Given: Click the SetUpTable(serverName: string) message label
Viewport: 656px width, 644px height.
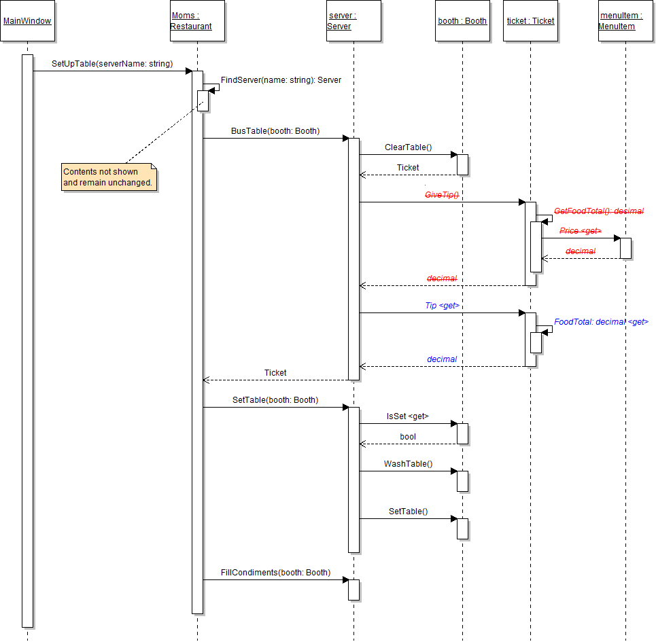Looking at the screenshot, I should pos(112,64).
